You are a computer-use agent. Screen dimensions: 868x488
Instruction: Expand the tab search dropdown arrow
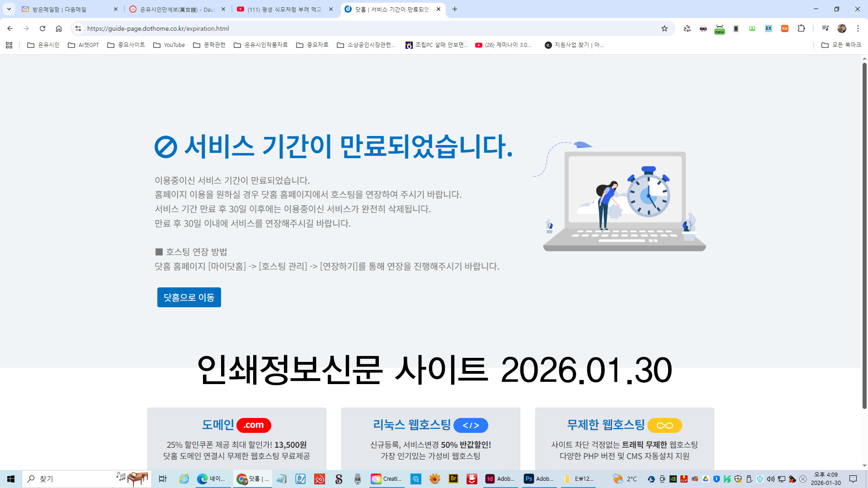tap(9, 9)
